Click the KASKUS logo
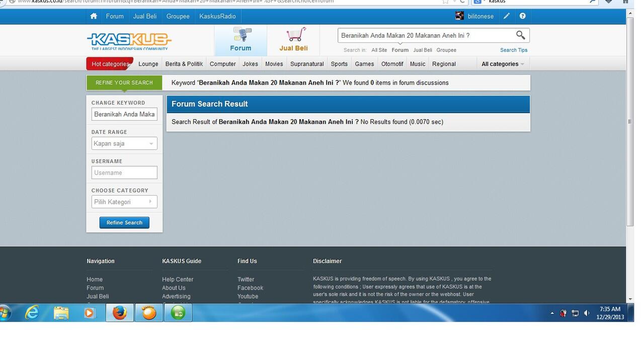Screen dimensions: 644x362 [129, 41]
